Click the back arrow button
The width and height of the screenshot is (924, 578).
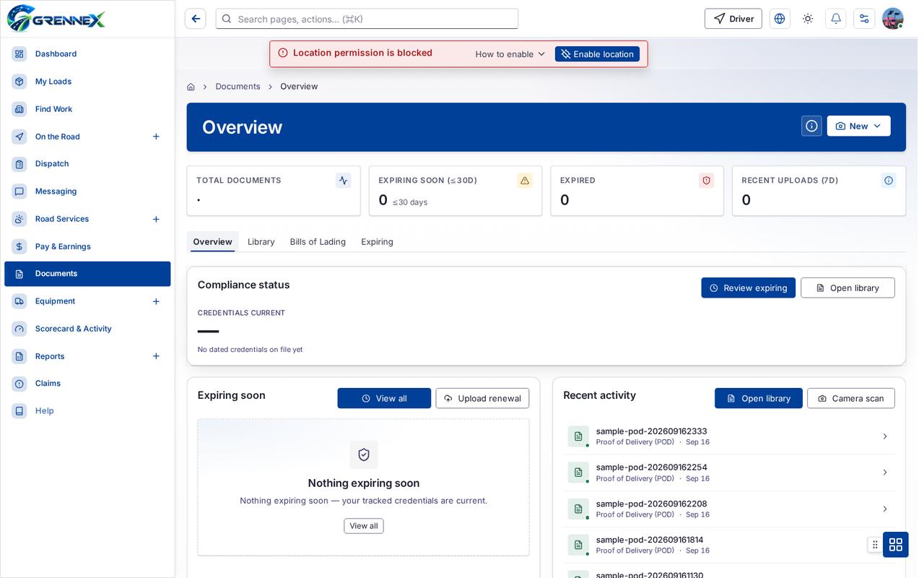[x=195, y=19]
